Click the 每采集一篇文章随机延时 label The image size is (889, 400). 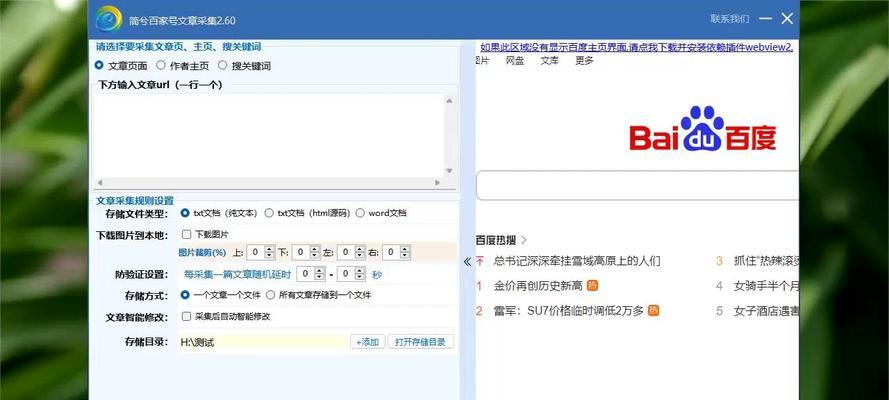click(x=237, y=274)
